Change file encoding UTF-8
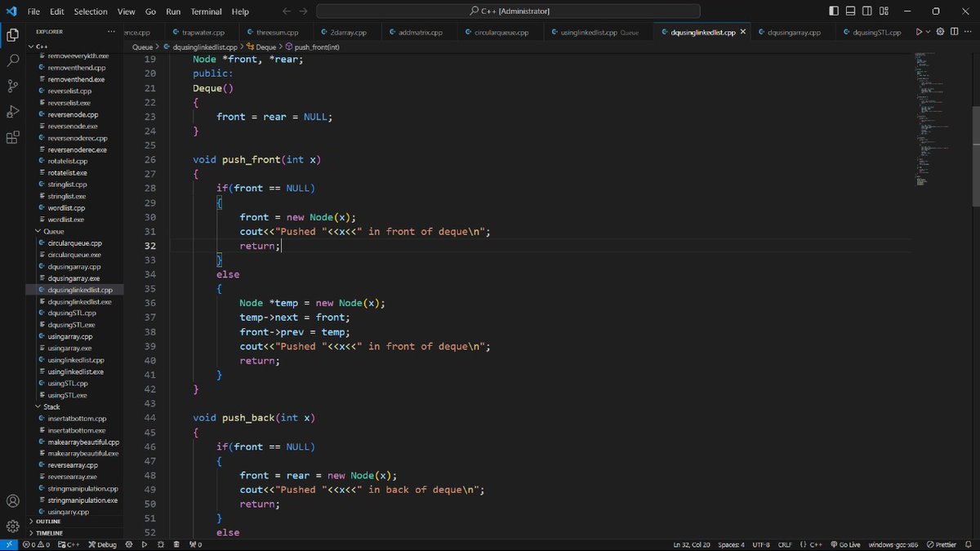Image resolution: width=980 pixels, height=551 pixels. coord(761,544)
